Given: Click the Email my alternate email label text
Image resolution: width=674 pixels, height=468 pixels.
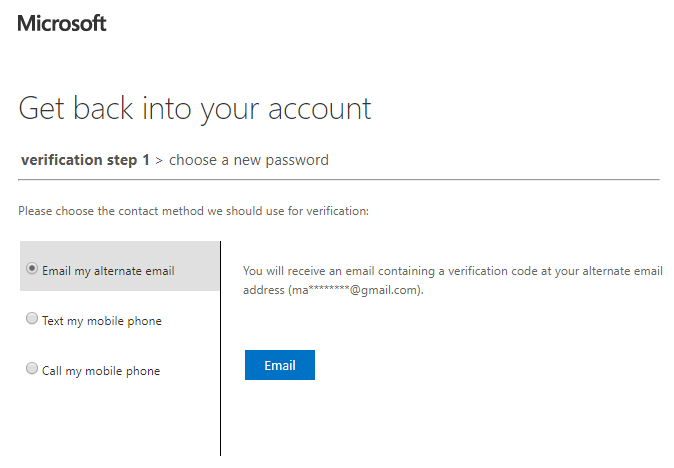Looking at the screenshot, I should point(108,271).
